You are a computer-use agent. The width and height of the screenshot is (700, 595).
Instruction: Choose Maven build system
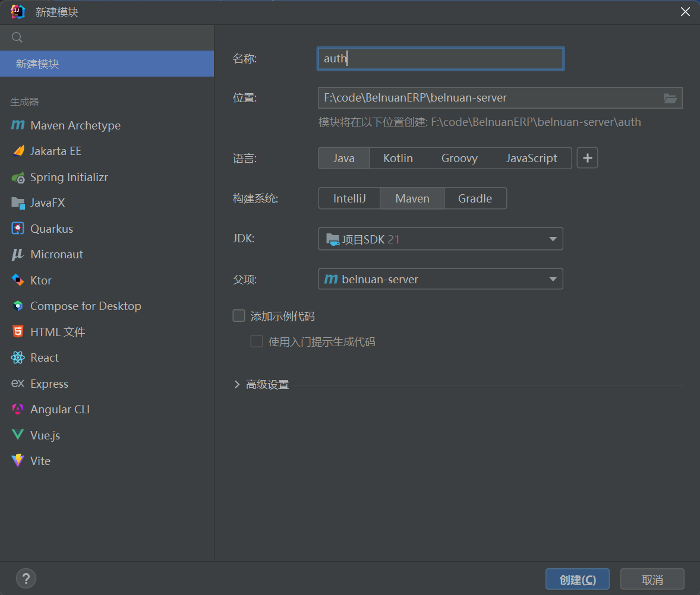click(412, 198)
